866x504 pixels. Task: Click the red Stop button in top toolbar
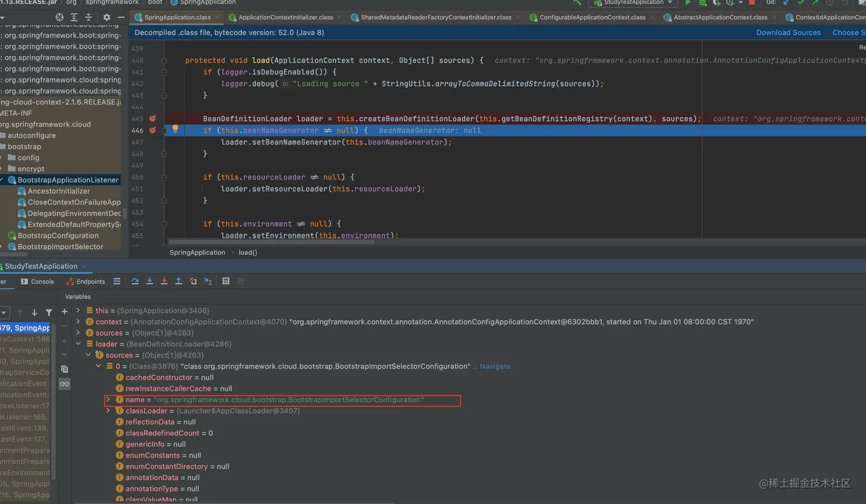752,3
